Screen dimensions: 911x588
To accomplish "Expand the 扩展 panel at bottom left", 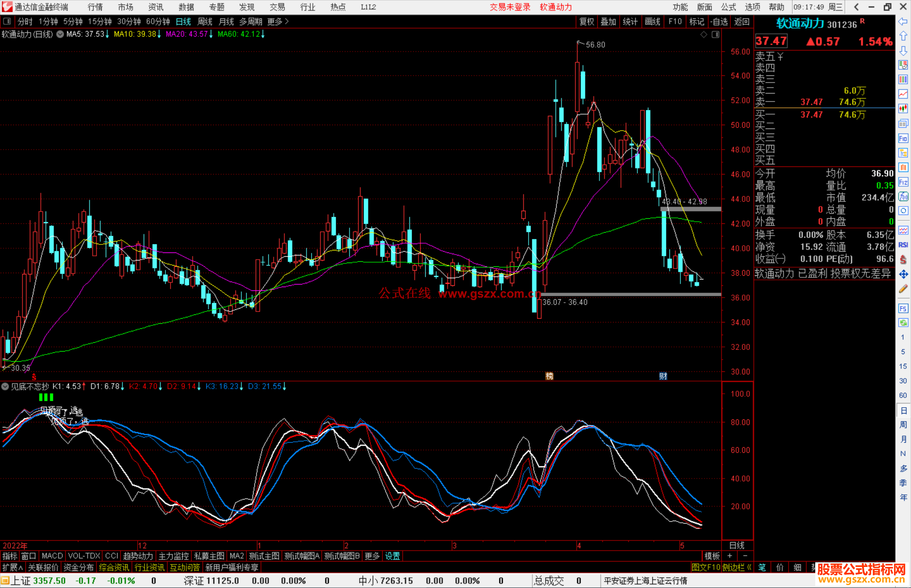I will 13,568.
